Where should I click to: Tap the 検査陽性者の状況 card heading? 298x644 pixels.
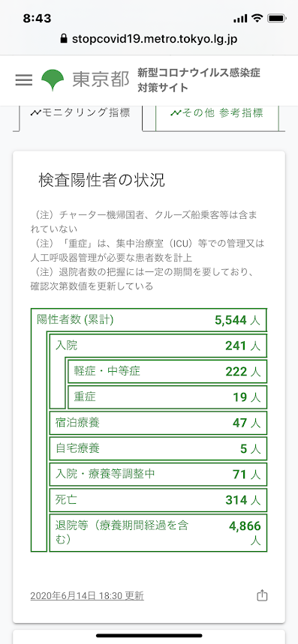click(101, 179)
